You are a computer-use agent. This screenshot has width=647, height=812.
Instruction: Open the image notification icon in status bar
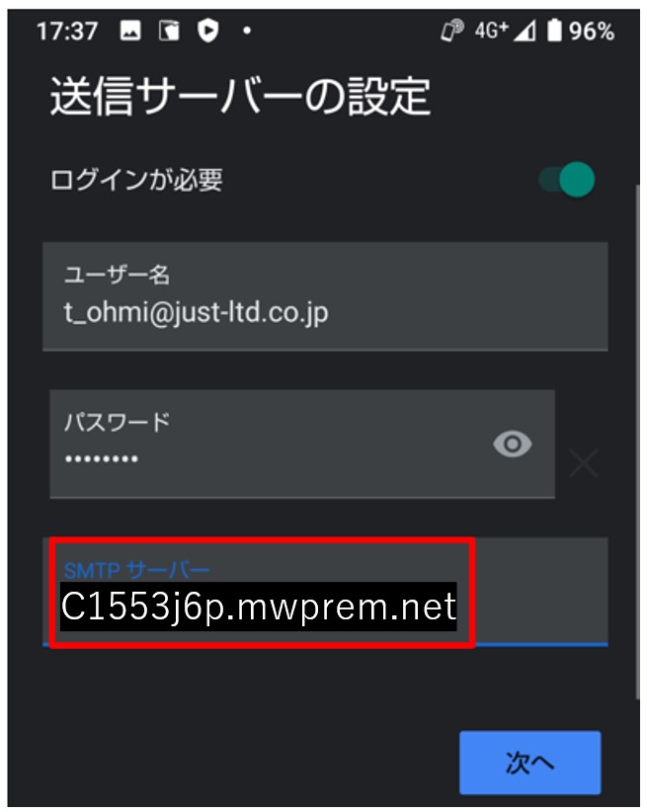130,31
